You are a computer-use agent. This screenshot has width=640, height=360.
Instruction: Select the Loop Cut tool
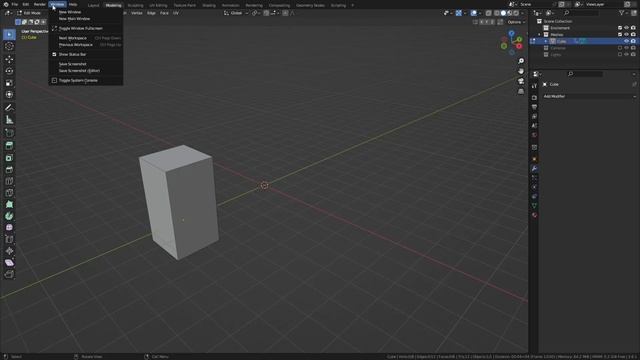(9, 181)
